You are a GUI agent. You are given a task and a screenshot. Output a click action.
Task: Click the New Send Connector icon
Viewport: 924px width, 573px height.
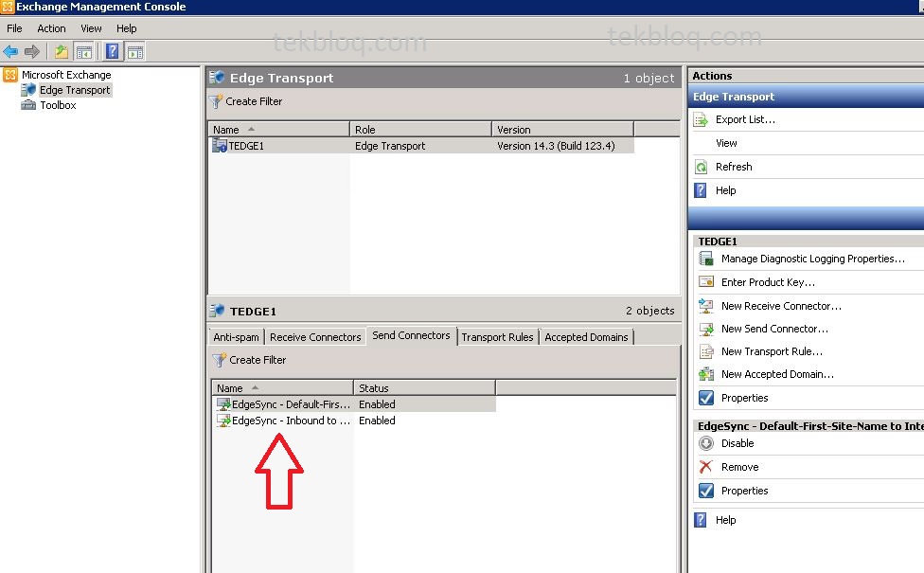pyautogui.click(x=706, y=329)
